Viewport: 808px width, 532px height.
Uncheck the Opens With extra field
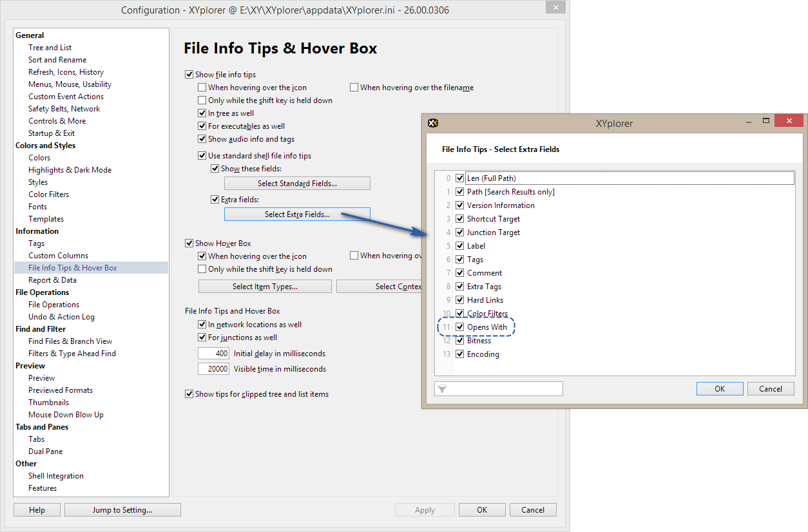(x=459, y=327)
